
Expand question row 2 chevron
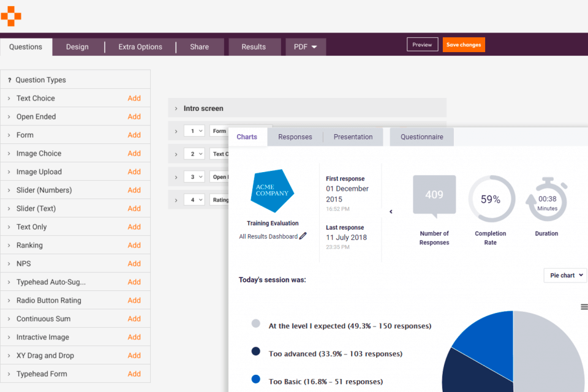pos(176,154)
